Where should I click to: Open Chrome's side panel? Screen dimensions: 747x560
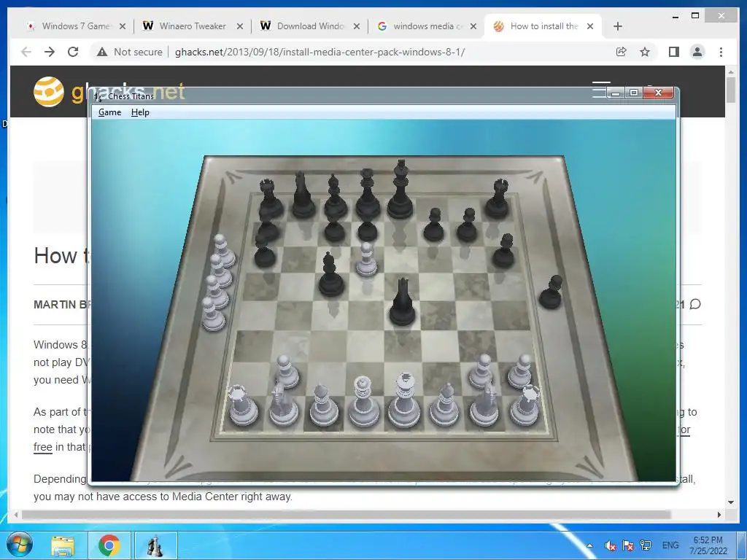[673, 52]
